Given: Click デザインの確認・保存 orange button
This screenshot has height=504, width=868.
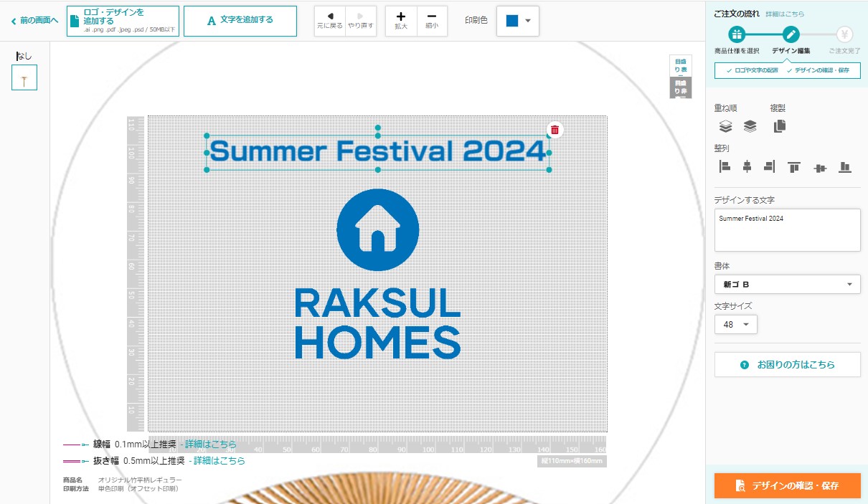Looking at the screenshot, I should (x=787, y=485).
